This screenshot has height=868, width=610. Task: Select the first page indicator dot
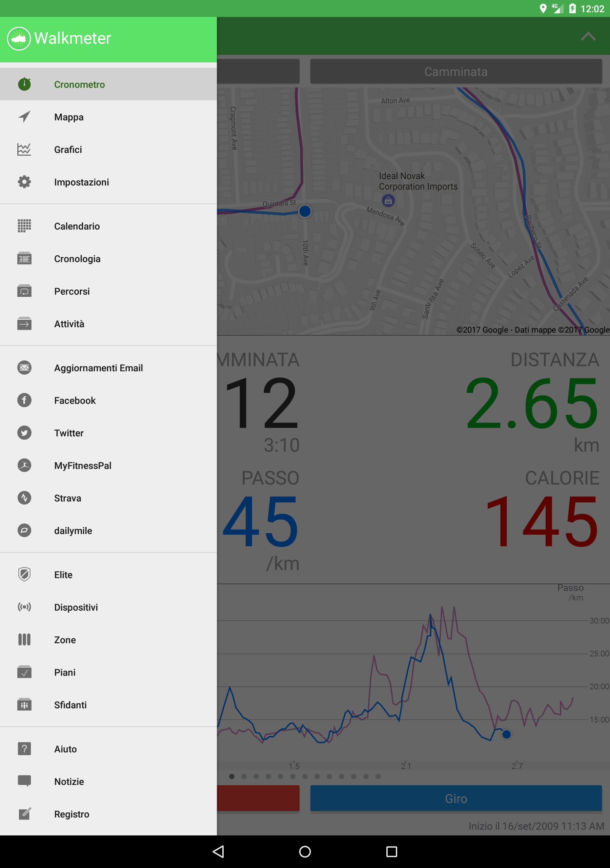click(x=232, y=776)
